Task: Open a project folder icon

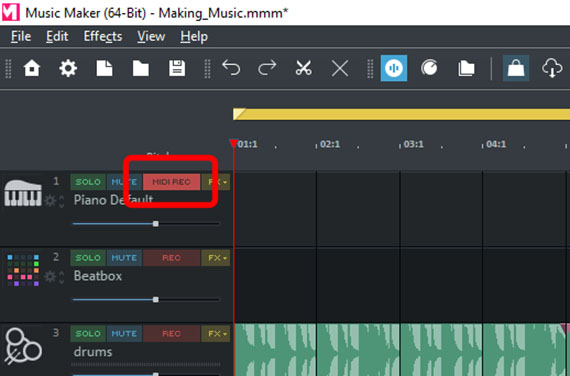Action: coord(141,68)
